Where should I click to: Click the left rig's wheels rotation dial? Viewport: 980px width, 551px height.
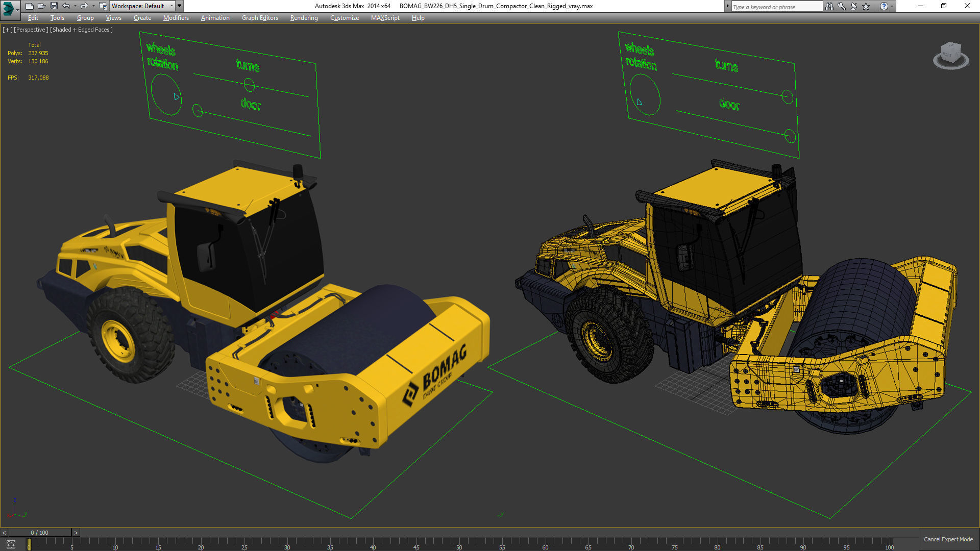coord(166,94)
